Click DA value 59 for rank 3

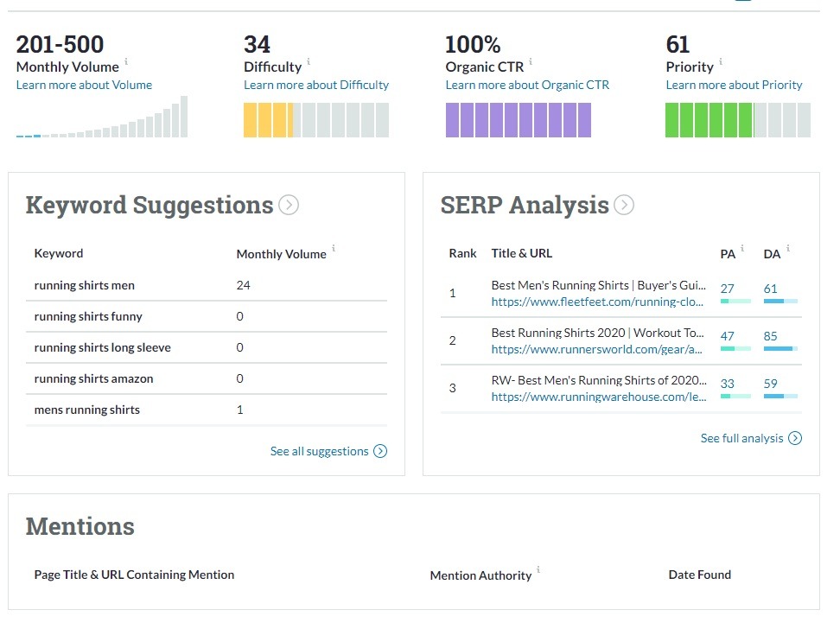pyautogui.click(x=770, y=384)
